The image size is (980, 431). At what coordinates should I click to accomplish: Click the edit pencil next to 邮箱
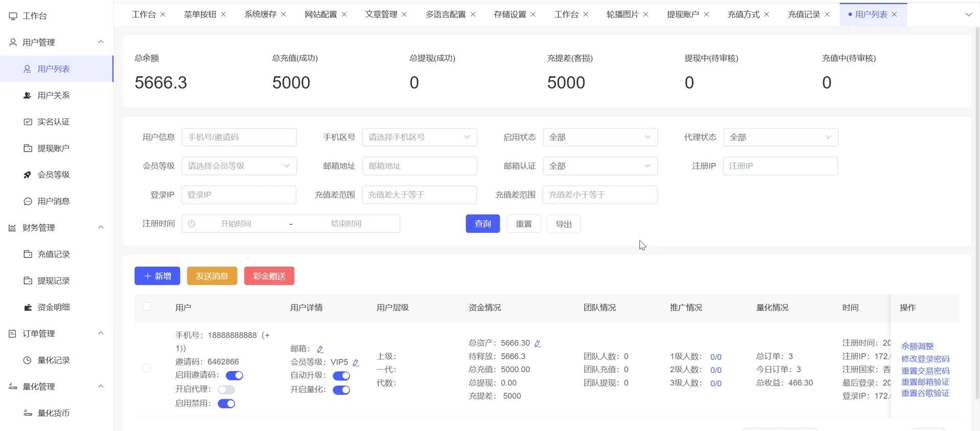(x=320, y=349)
